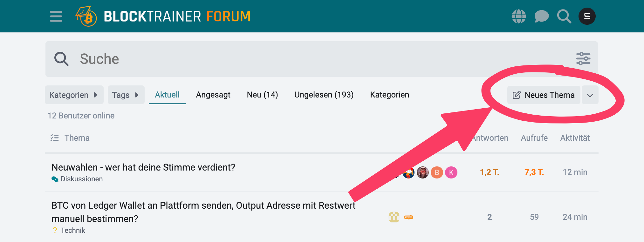The height and width of the screenshot is (242, 644).
Task: Switch to the Angesagt tab
Action: click(213, 95)
